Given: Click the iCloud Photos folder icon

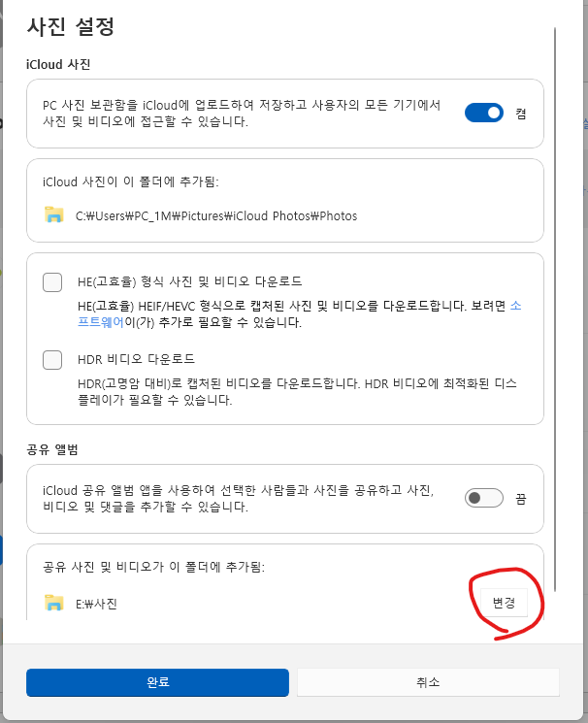Looking at the screenshot, I should pyautogui.click(x=54, y=214).
